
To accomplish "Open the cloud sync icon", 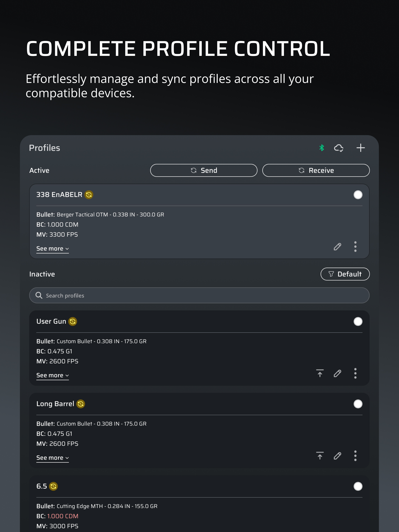I will 339,148.
